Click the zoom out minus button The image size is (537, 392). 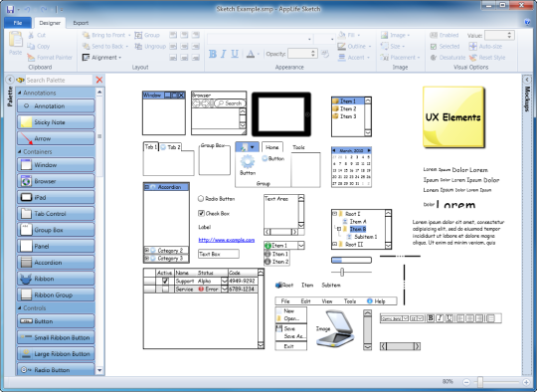point(466,382)
